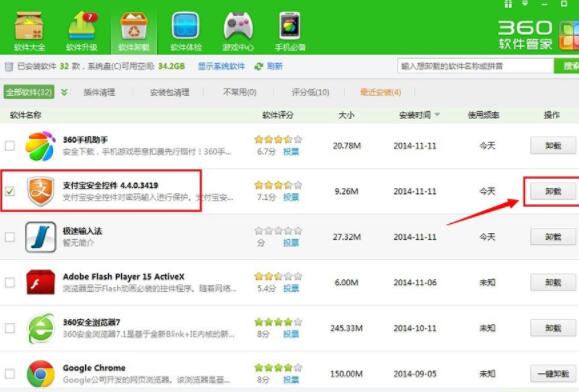
Task: Tick the Adobe Flash Player checkbox
Action: pyautogui.click(x=10, y=282)
